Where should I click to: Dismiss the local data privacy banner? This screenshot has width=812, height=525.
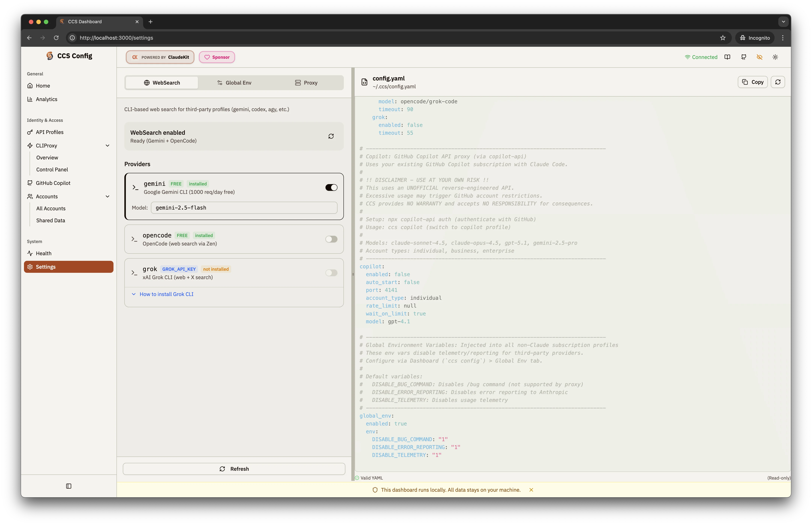tap(531, 490)
